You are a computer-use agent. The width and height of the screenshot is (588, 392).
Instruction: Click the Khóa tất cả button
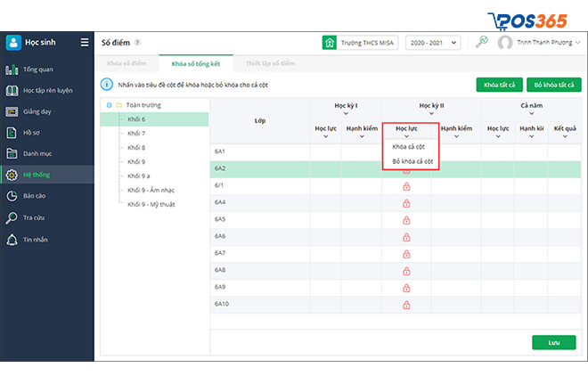(x=498, y=85)
